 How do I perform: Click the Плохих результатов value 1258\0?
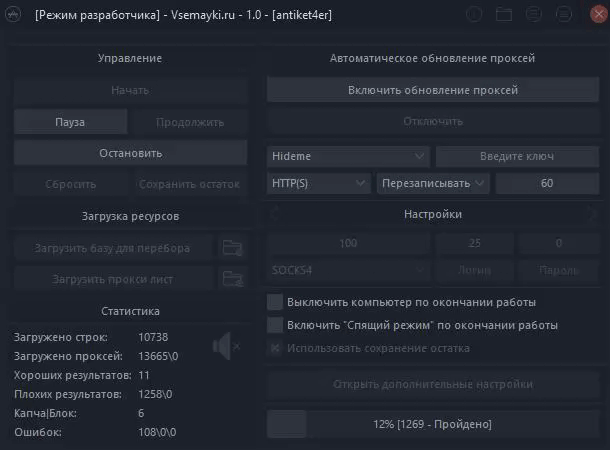click(x=155, y=394)
